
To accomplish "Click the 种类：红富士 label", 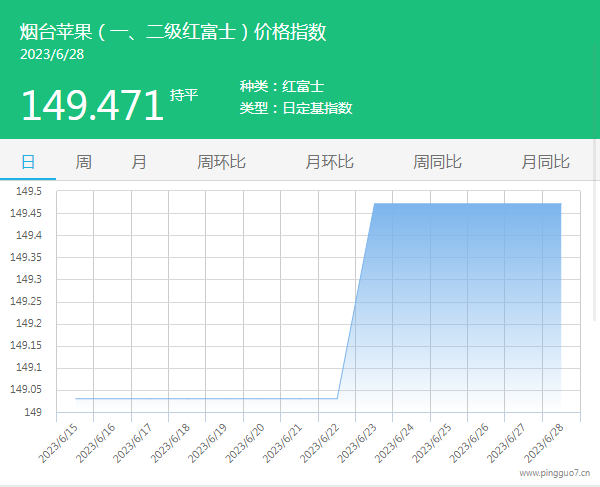I will click(x=282, y=87).
